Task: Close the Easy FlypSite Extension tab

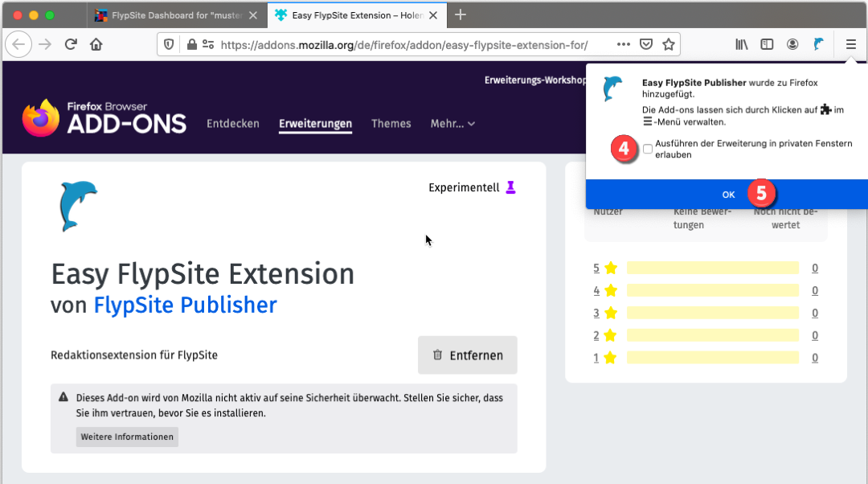Action: 433,15
